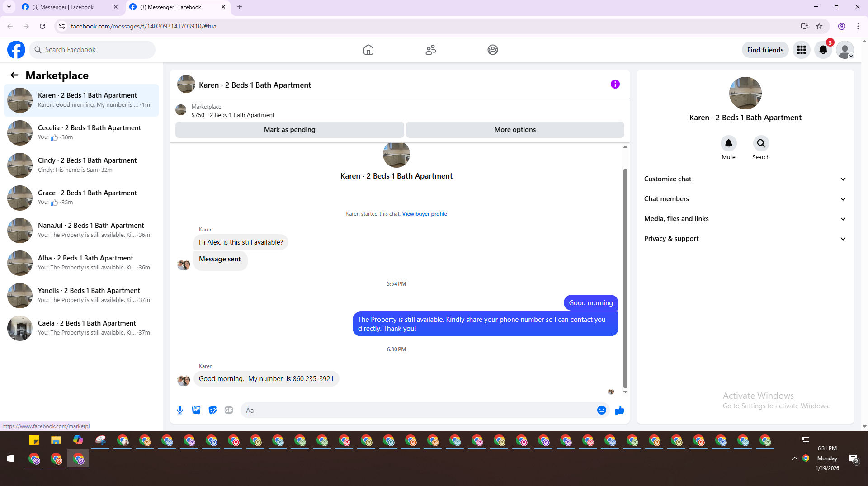The width and height of the screenshot is (868, 486).
Task: Go back using the Marketplace back arrow
Action: click(x=14, y=75)
